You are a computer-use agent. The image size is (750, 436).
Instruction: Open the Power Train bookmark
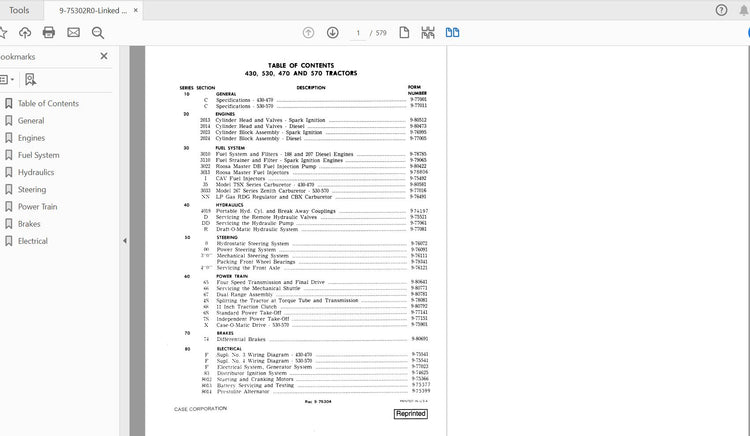click(x=37, y=207)
